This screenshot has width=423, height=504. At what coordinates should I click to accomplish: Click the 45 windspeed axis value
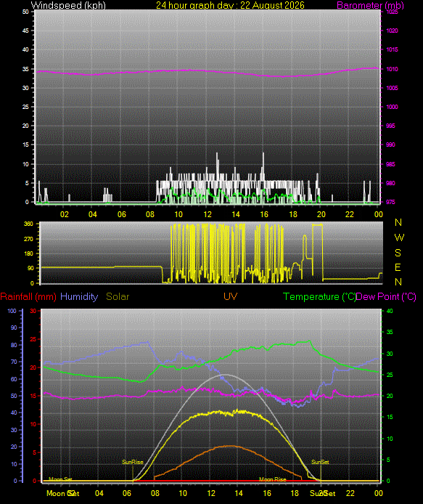[x=25, y=31]
